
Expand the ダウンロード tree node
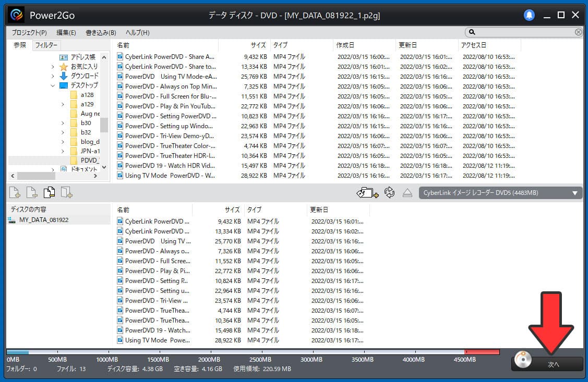[x=53, y=76]
